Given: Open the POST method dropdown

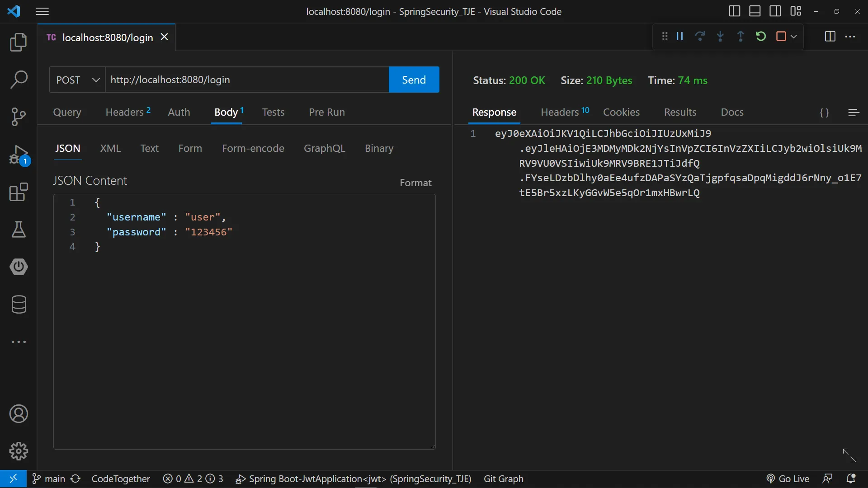Looking at the screenshot, I should coord(77,80).
